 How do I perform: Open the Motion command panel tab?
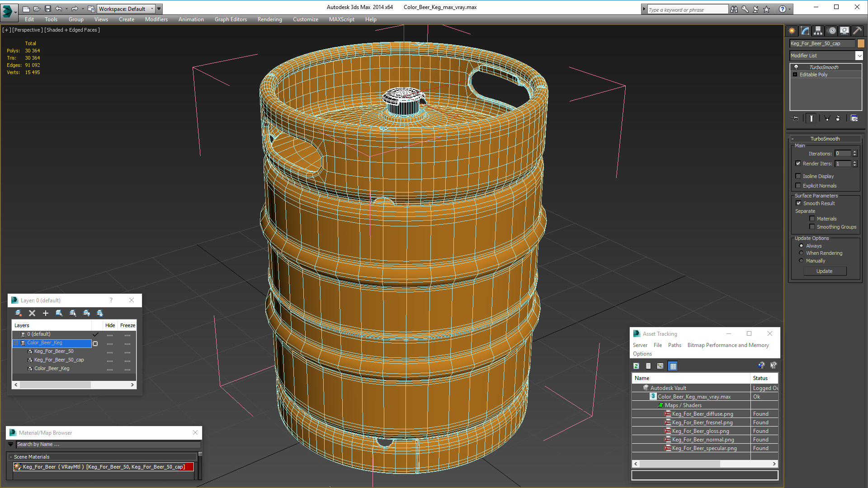click(832, 31)
